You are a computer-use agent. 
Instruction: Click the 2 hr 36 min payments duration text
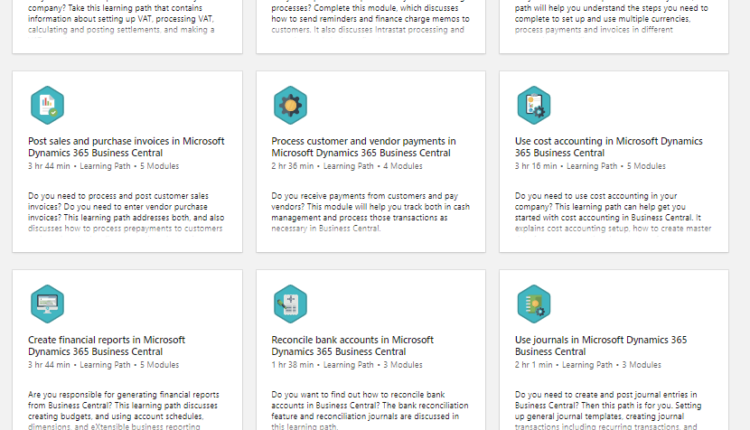coord(293,166)
